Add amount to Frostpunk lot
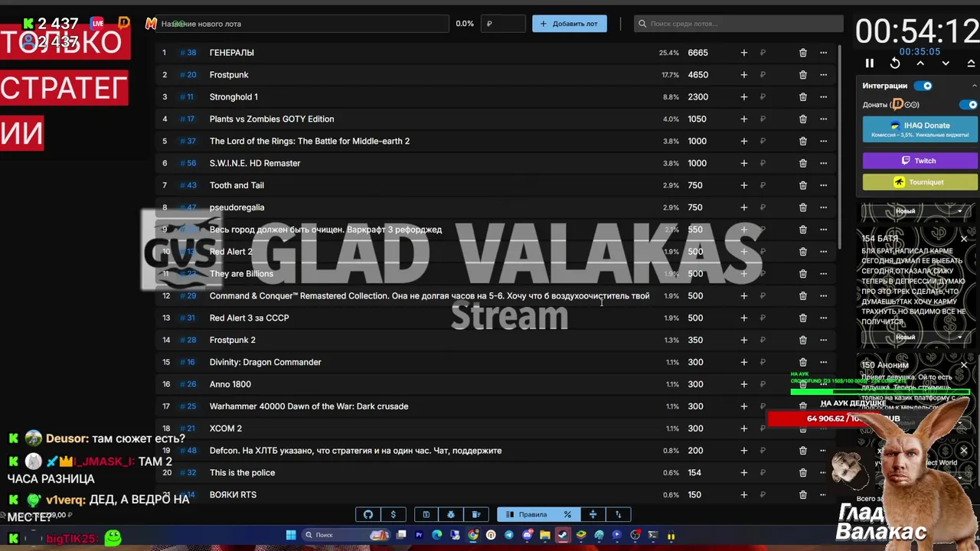Image resolution: width=980 pixels, height=551 pixels. tap(743, 75)
